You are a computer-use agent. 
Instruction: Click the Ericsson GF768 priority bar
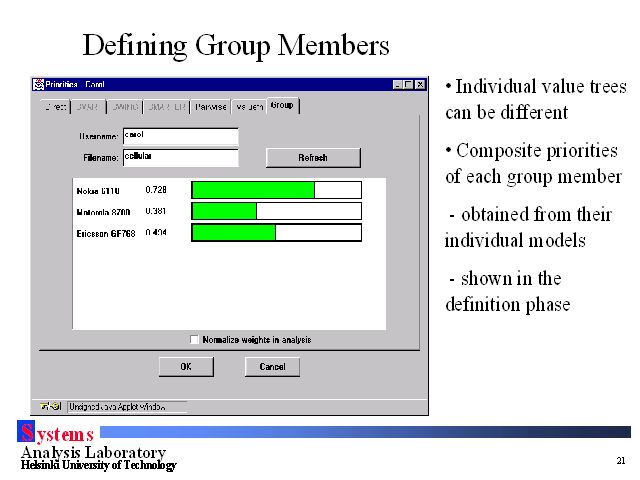[275, 232]
